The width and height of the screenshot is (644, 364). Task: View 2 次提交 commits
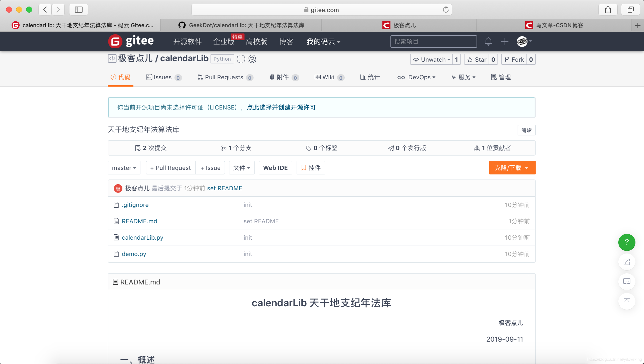(x=151, y=148)
